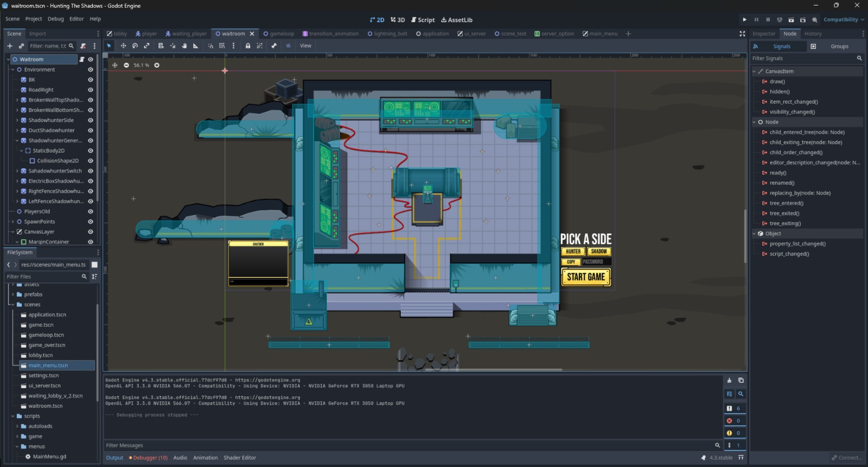Switch to the gameloop scene tab
868x467 pixels.
click(279, 34)
